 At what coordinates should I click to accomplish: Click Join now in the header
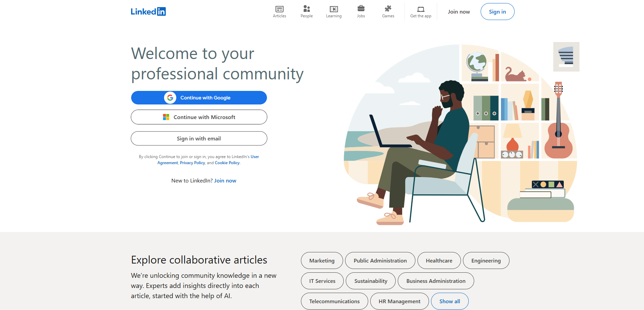coord(459,12)
